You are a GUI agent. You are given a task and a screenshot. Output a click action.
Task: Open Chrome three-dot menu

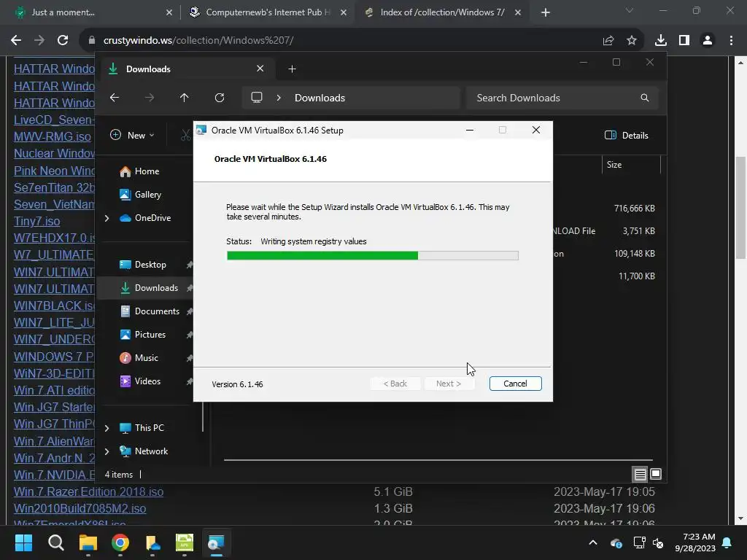tap(731, 41)
